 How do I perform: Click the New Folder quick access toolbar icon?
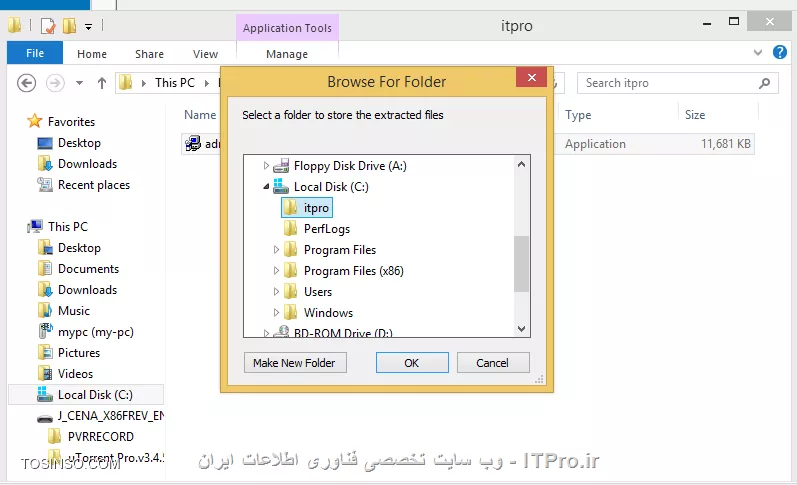pyautogui.click(x=69, y=25)
